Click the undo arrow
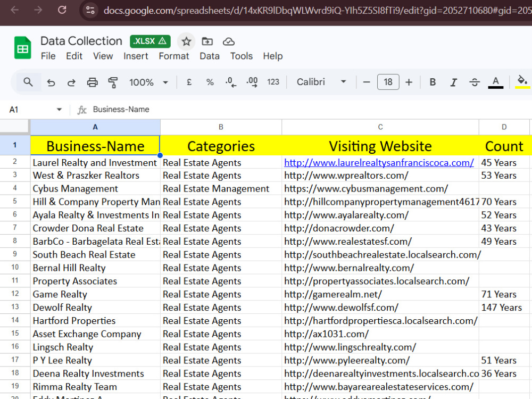 51,82
